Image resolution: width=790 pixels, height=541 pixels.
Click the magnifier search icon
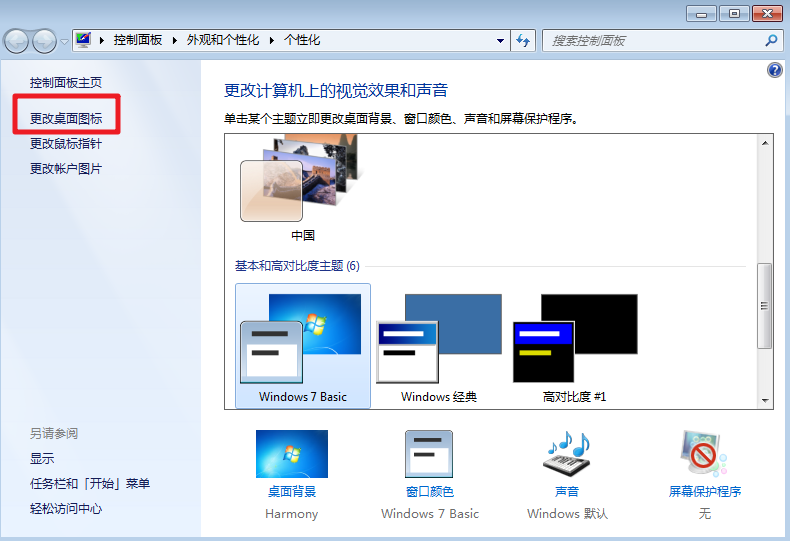coord(771,40)
